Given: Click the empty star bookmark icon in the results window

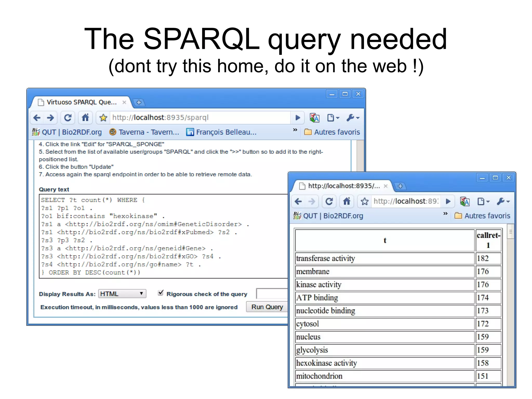Looking at the screenshot, I should tap(364, 201).
